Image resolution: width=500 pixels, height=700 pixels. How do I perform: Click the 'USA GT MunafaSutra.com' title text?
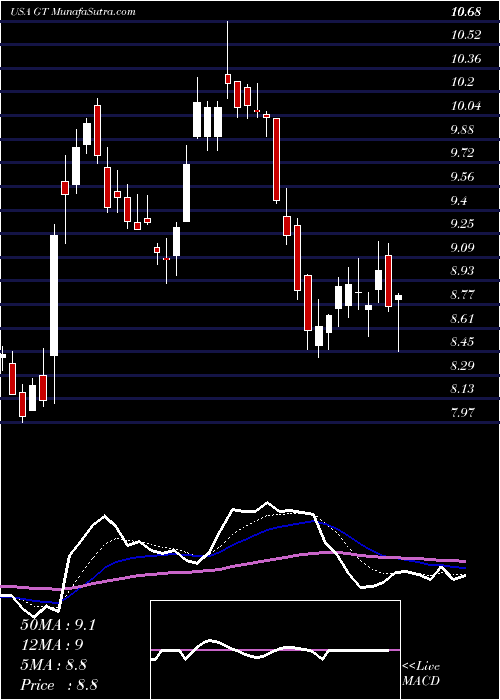[x=73, y=12]
